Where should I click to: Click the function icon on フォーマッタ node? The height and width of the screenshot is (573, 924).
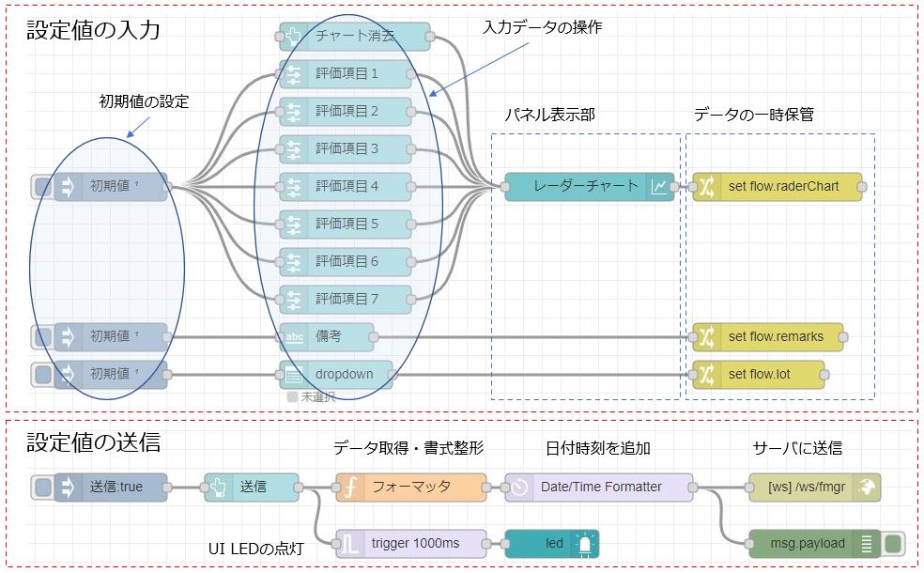coord(350,487)
